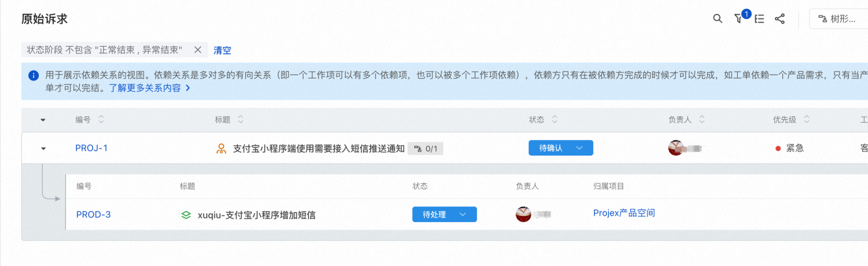
Task: Click the share icon
Action: [x=780, y=19]
